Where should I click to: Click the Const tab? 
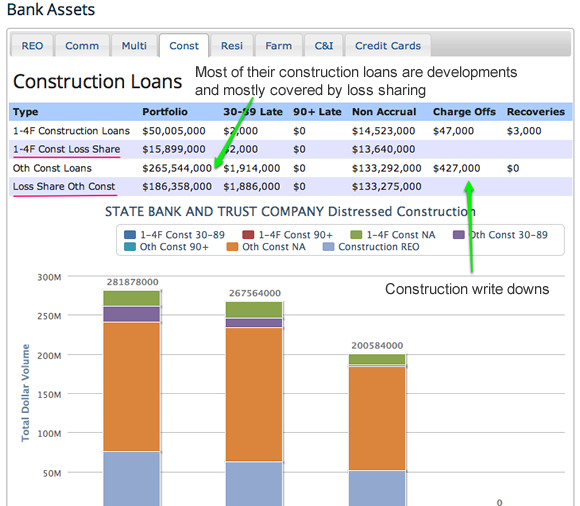coord(184,46)
